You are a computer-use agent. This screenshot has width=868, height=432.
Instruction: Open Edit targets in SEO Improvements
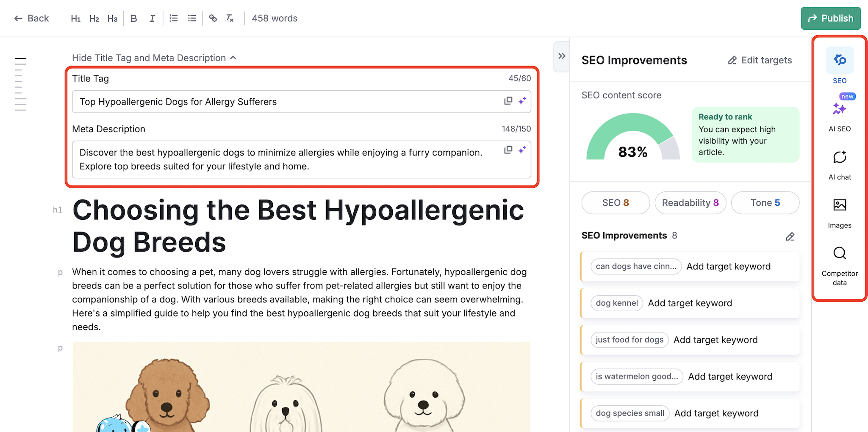[x=760, y=60]
